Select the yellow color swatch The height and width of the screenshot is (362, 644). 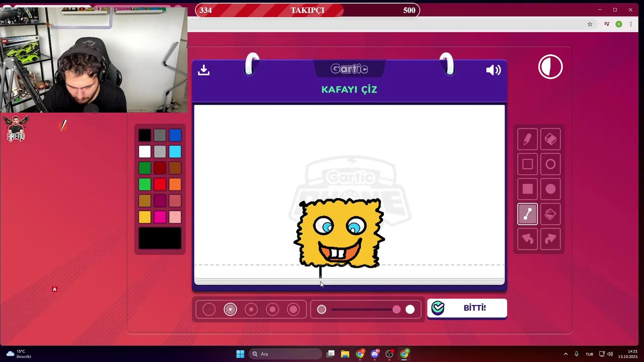(x=144, y=217)
